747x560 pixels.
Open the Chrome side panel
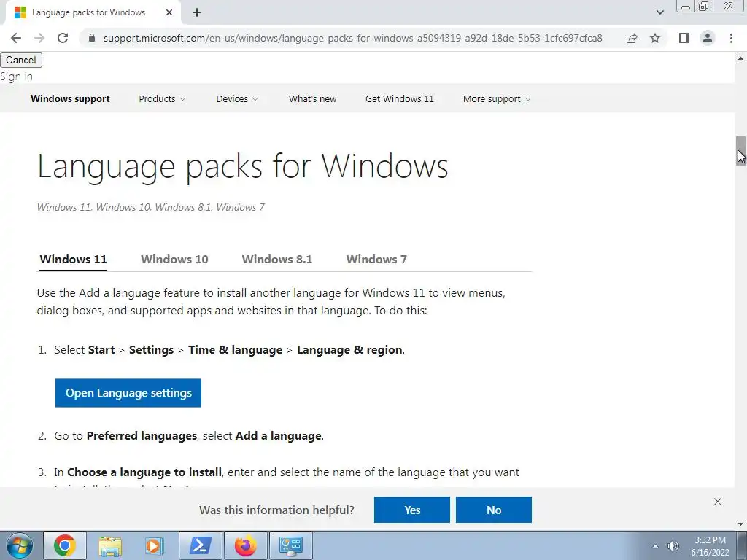point(684,38)
